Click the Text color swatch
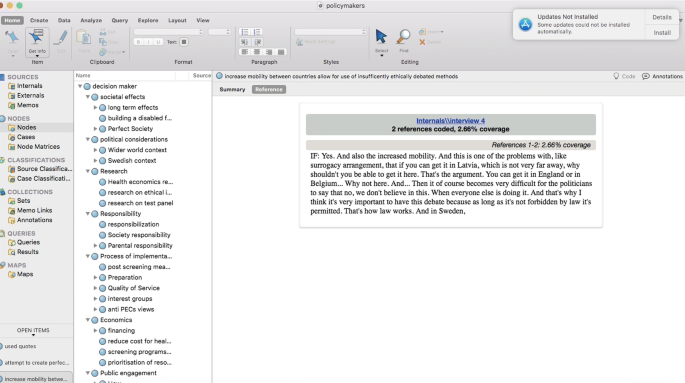Screen dimensions: 685x383 pos(184,42)
